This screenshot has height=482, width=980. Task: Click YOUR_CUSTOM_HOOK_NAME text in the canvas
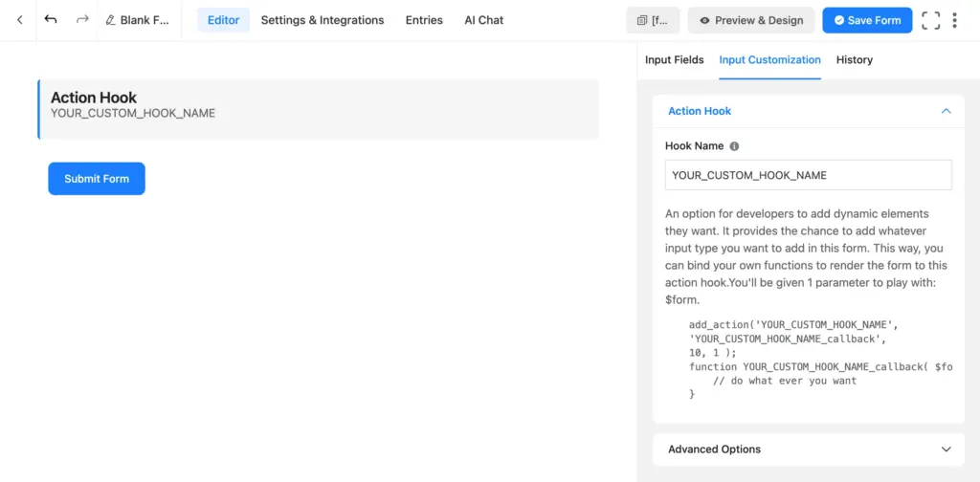coord(133,113)
